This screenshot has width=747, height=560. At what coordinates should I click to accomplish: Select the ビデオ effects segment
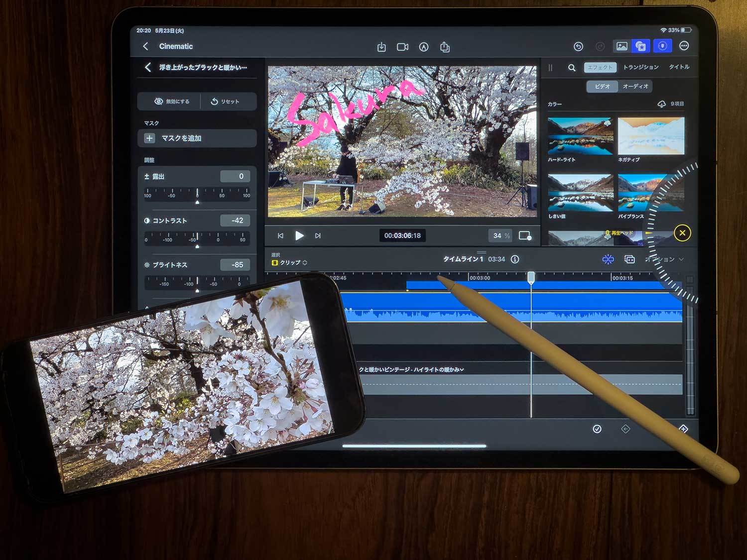(x=602, y=86)
